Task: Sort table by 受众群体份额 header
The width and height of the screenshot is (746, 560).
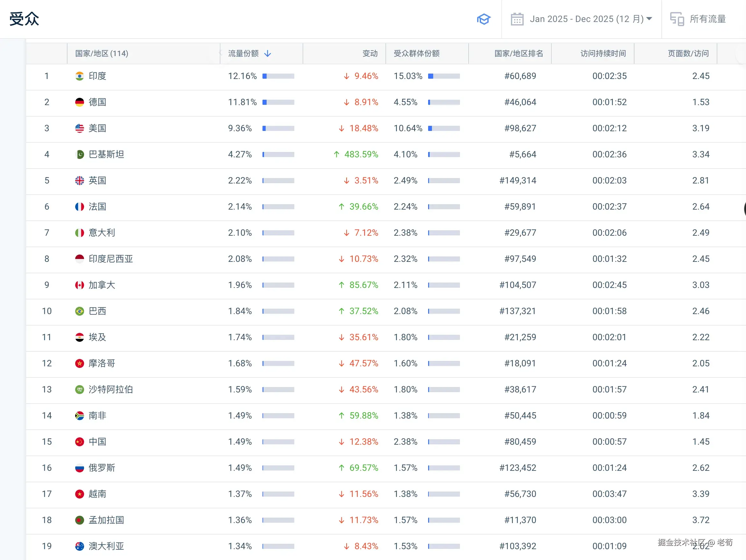Action: click(x=417, y=54)
